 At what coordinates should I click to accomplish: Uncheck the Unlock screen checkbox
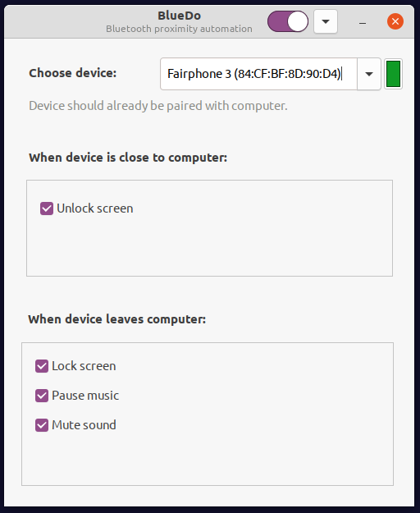click(47, 208)
